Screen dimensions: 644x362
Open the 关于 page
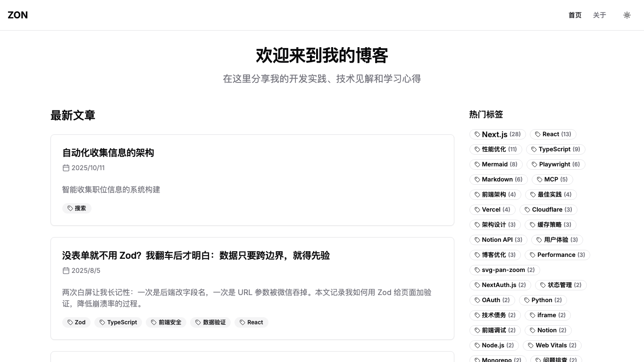[x=599, y=15]
